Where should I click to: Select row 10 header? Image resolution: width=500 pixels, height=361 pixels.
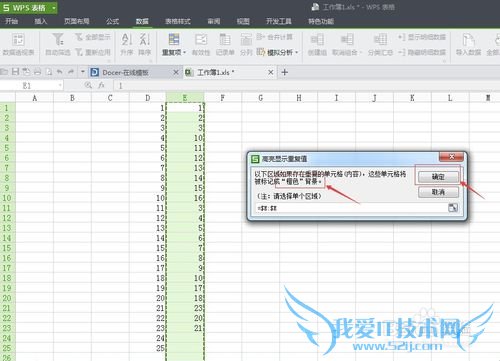(x=7, y=198)
